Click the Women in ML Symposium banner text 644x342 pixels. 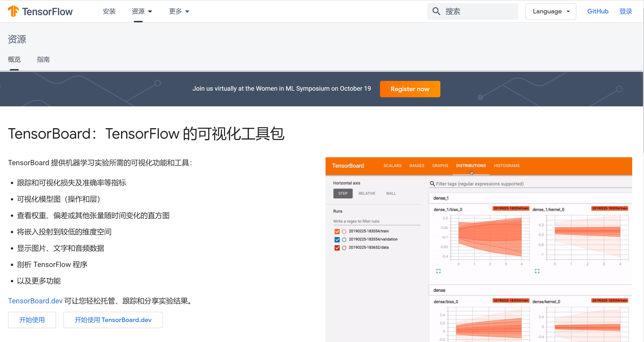[x=281, y=89]
